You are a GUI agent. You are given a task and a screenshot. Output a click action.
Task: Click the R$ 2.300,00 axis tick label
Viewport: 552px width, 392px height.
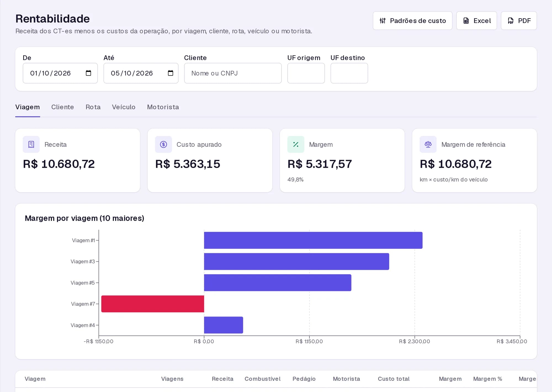pos(415,342)
